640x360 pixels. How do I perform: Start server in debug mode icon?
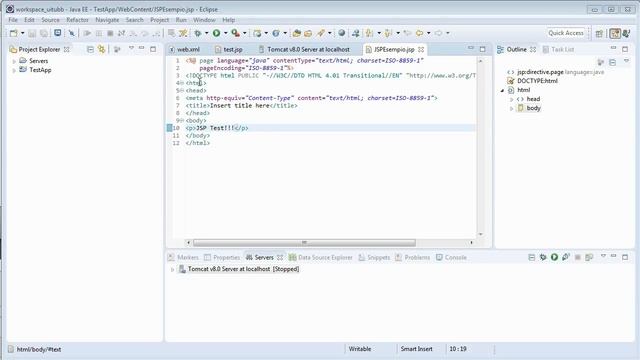pyautogui.click(x=543, y=257)
